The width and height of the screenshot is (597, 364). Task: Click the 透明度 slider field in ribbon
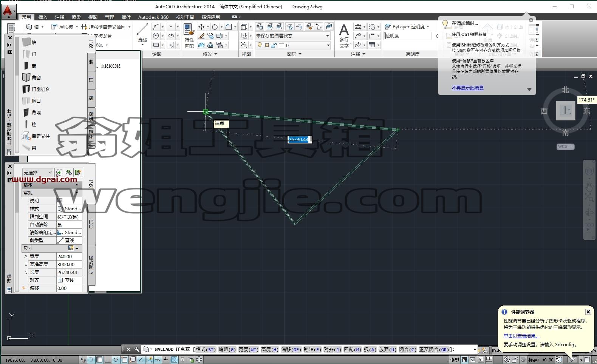(x=408, y=36)
